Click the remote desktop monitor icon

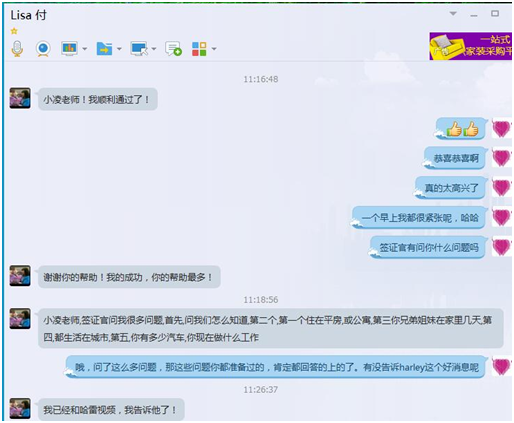point(139,49)
